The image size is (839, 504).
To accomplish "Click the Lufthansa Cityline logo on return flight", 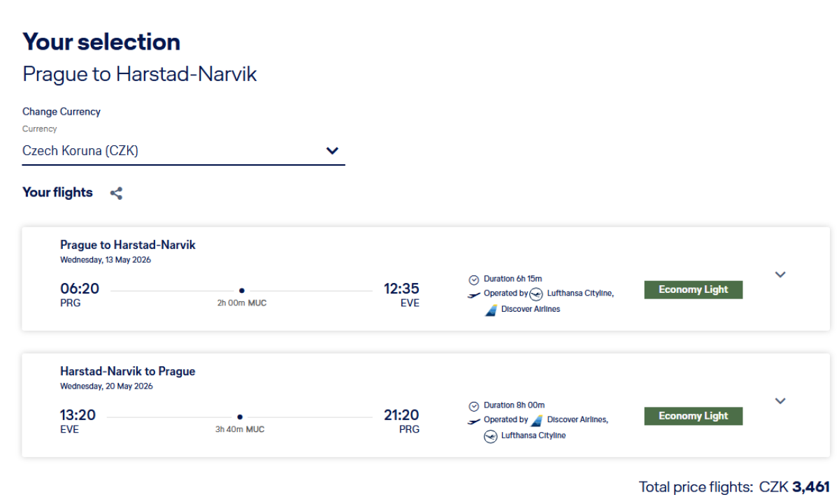I will coord(491,436).
